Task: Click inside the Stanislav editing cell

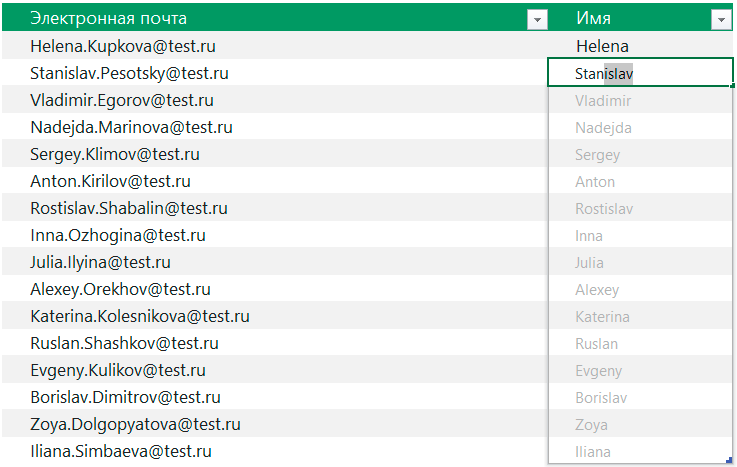Action: [x=641, y=72]
